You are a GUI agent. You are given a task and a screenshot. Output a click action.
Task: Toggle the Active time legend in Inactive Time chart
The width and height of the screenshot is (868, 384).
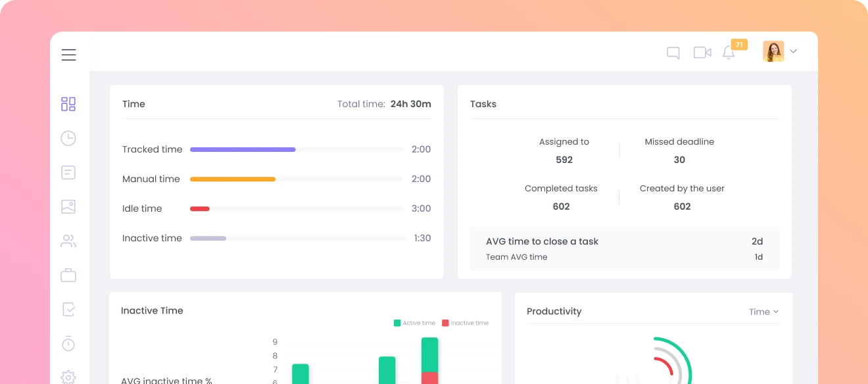click(x=414, y=323)
